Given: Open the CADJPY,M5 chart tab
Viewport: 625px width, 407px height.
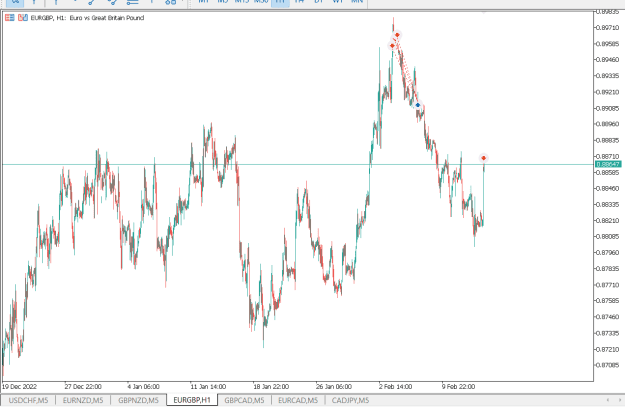Looking at the screenshot, I should click(x=350, y=400).
